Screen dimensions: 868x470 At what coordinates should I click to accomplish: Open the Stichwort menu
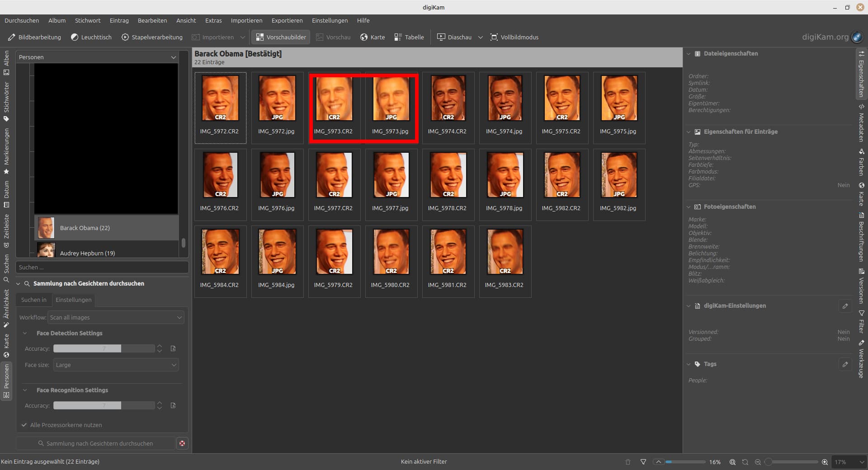click(x=88, y=20)
